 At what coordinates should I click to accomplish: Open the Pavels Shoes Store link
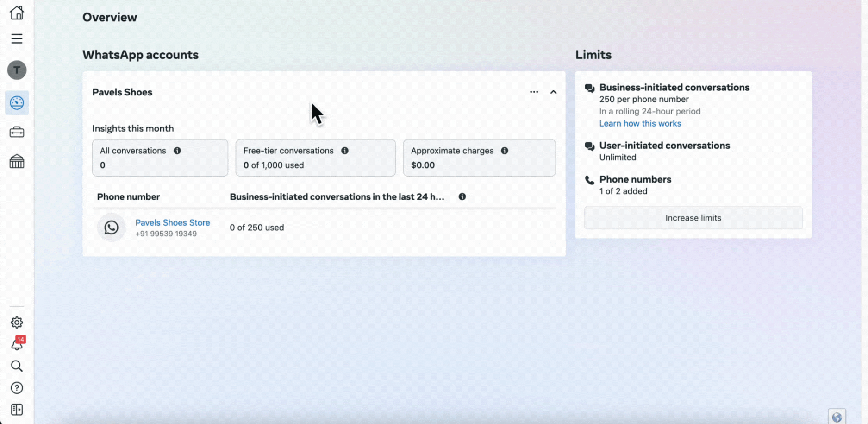click(x=173, y=223)
